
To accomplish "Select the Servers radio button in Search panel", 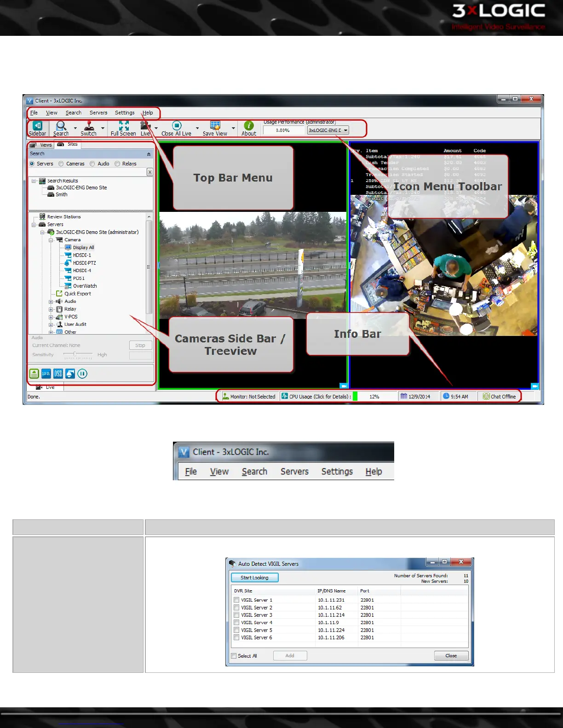I will coord(32,164).
